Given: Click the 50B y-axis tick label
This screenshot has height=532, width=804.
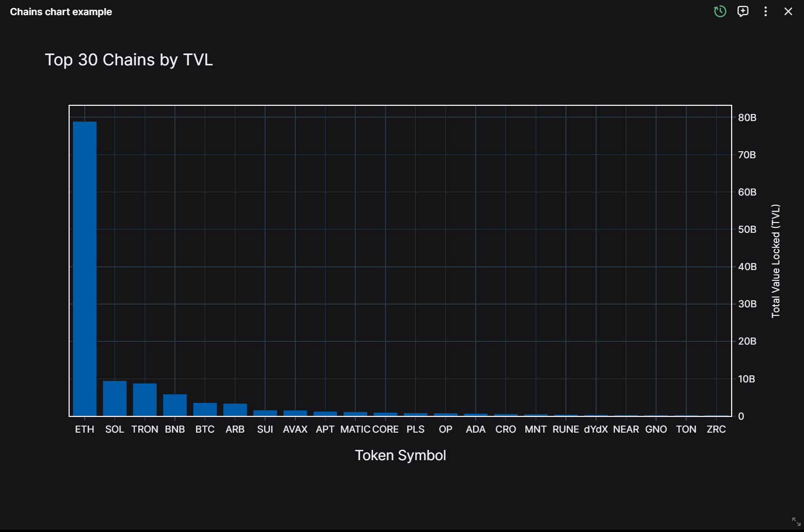Looking at the screenshot, I should click(x=747, y=230).
